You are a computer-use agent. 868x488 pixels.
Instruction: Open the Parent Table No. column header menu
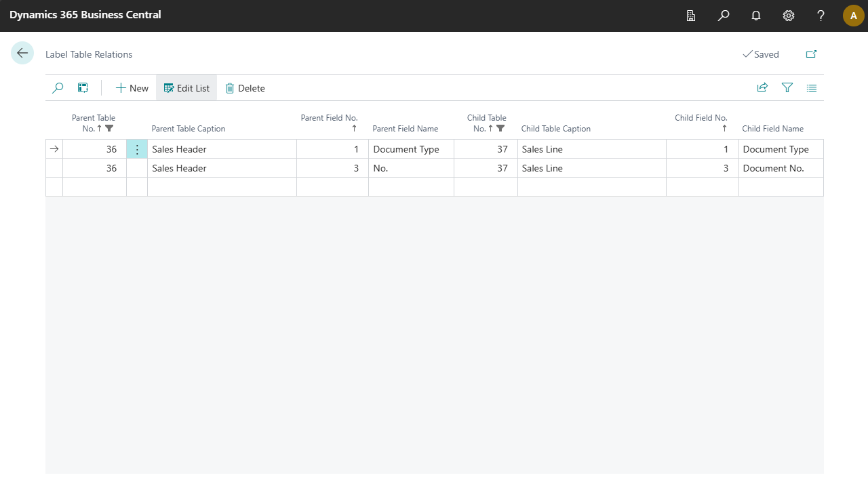tap(94, 123)
